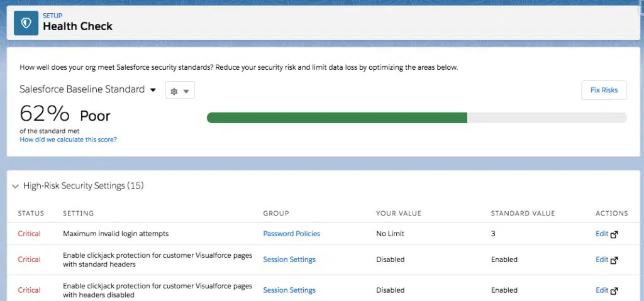Click the Health Check shield icon

[26, 23]
